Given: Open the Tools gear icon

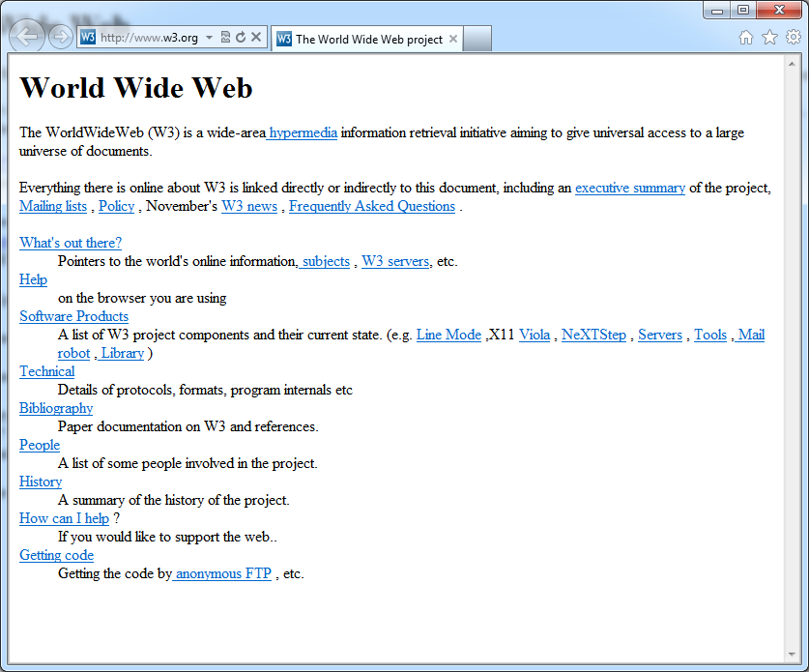Looking at the screenshot, I should pyautogui.click(x=793, y=38).
